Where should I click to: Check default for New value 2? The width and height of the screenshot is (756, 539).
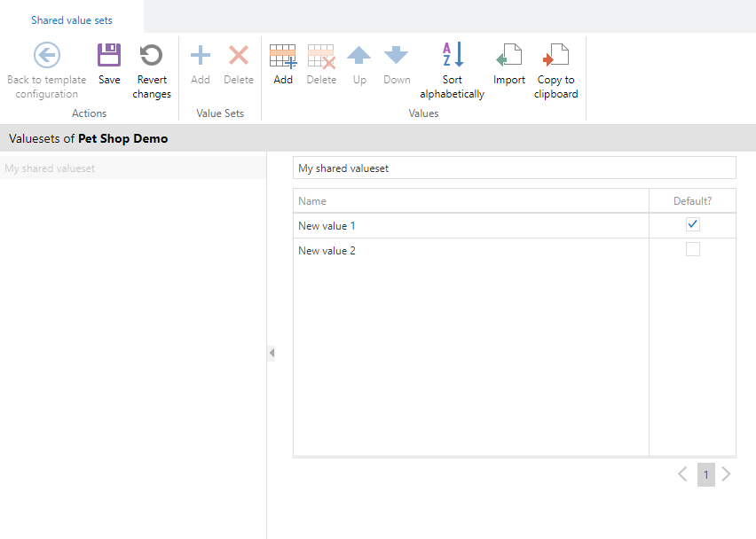tap(693, 250)
